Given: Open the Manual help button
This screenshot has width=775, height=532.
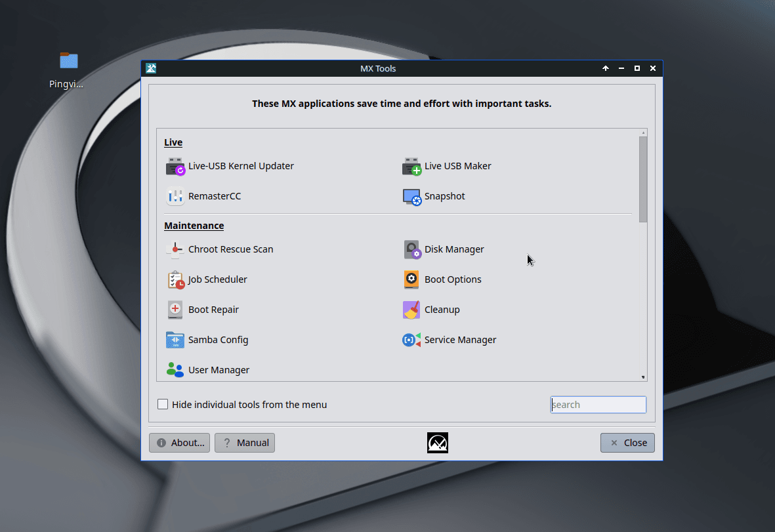Looking at the screenshot, I should pyautogui.click(x=245, y=443).
